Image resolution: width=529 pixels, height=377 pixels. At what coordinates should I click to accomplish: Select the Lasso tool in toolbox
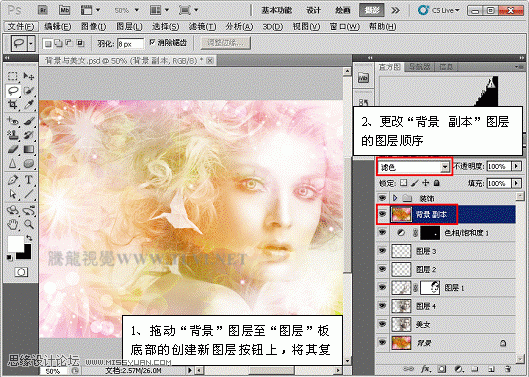pos(13,90)
